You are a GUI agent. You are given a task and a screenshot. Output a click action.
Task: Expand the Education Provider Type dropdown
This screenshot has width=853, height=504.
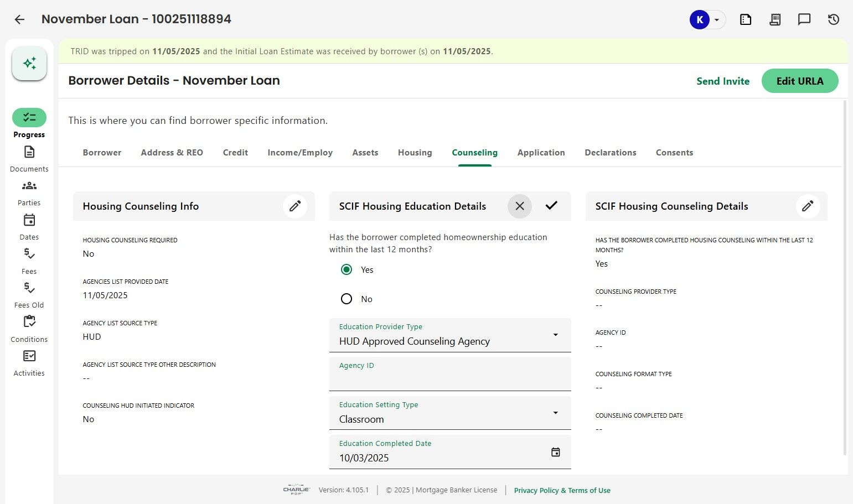pyautogui.click(x=555, y=335)
